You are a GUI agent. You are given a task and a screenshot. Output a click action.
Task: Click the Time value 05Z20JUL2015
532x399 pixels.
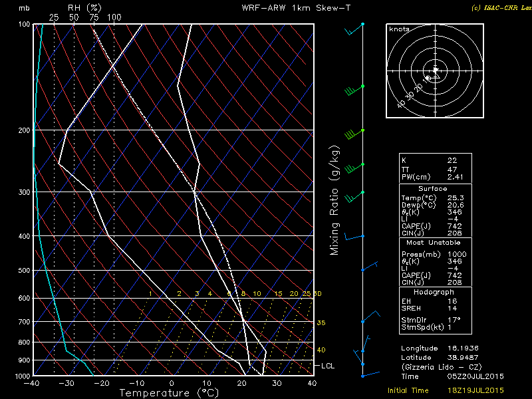click(475, 376)
